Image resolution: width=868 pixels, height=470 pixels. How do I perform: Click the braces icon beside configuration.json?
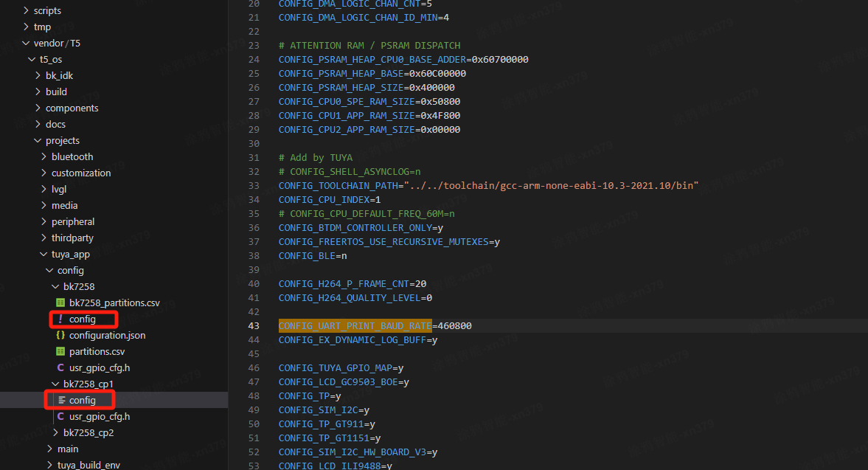tap(60, 336)
